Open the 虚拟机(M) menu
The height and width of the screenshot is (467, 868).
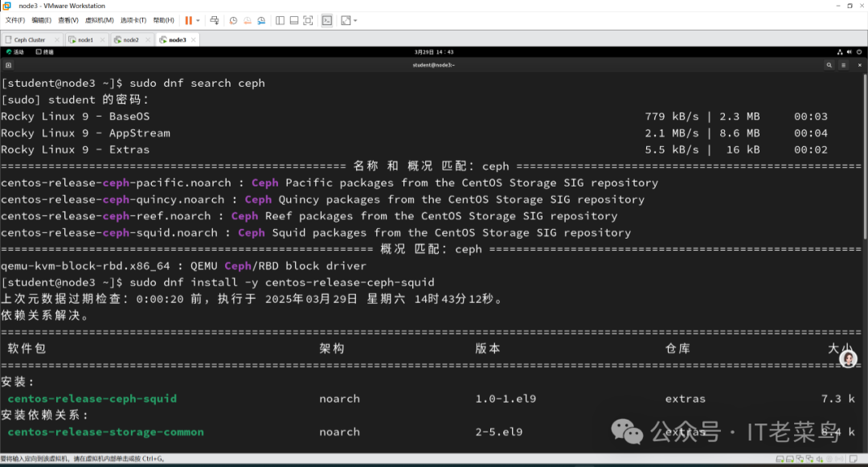100,20
